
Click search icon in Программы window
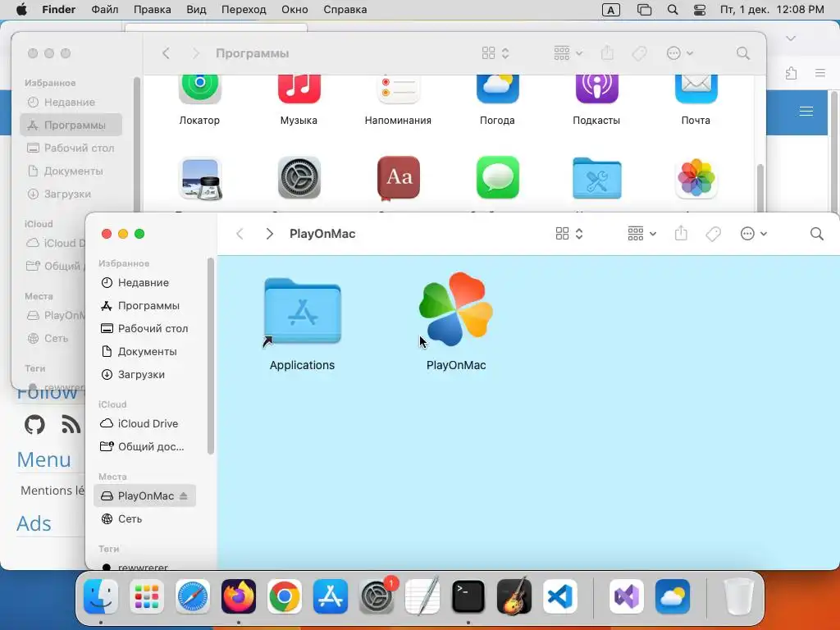click(742, 53)
